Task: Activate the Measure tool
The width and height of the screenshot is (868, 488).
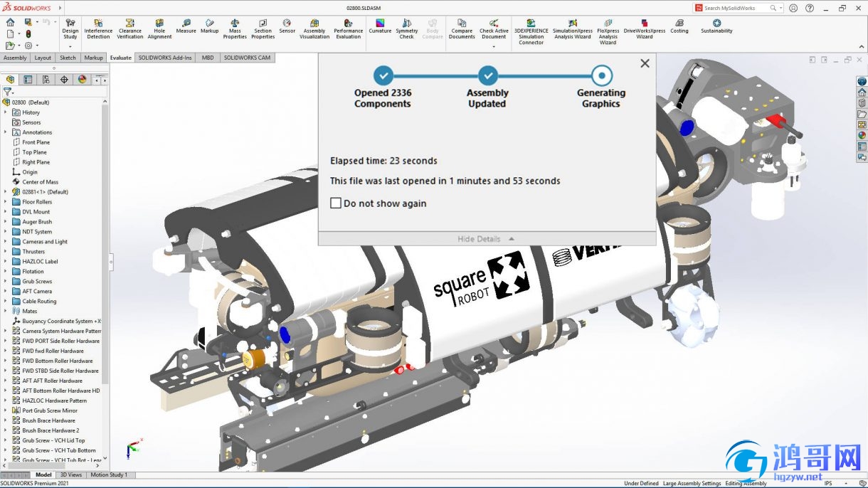Action: tap(186, 27)
